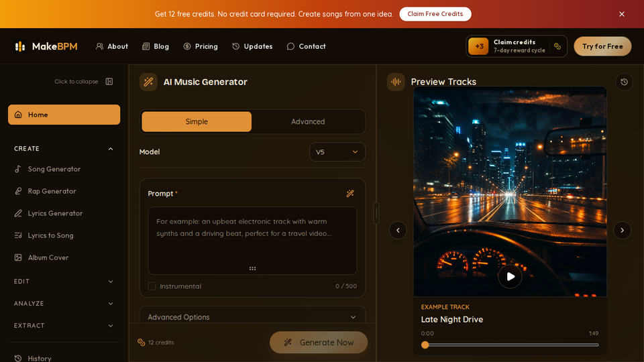Click the 12 credits coin icon

(x=142, y=343)
